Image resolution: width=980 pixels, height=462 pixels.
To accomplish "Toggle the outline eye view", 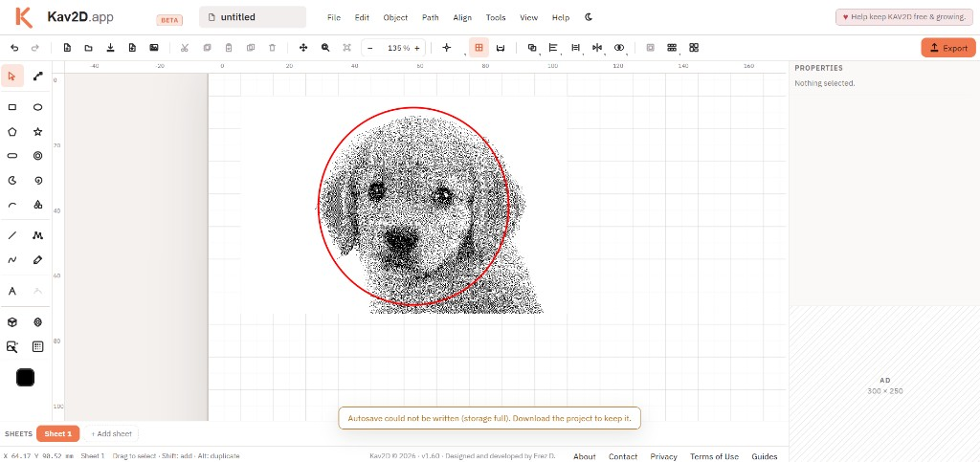I will [x=619, y=48].
